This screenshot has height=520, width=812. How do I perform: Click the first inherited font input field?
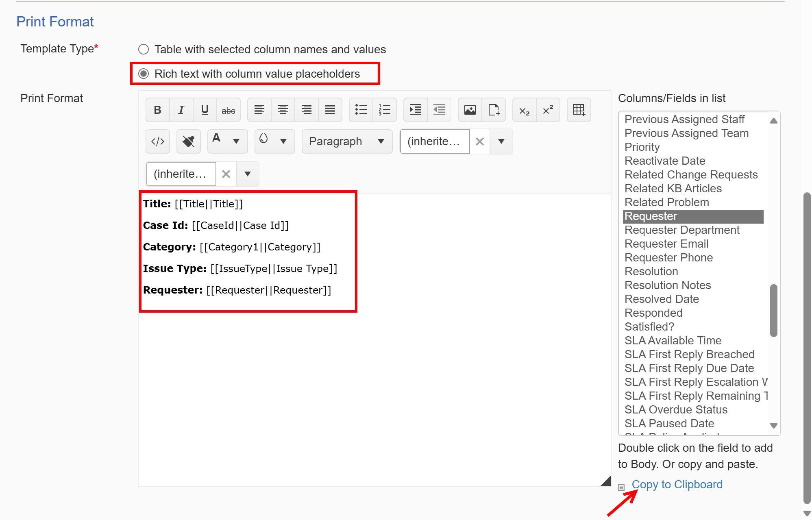[x=435, y=141]
